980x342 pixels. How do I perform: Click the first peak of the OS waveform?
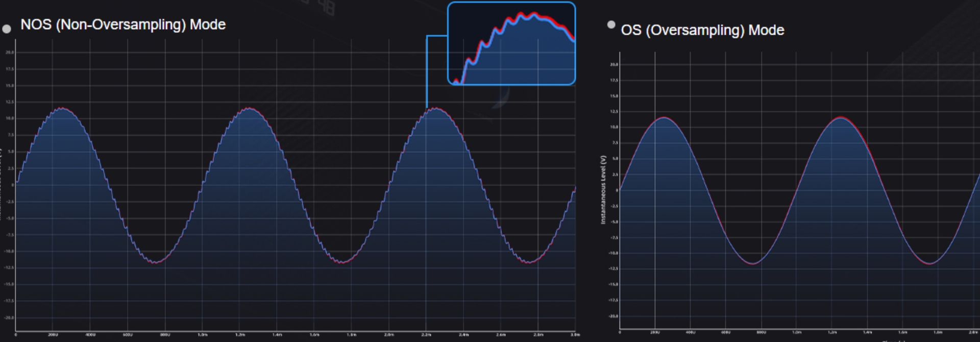(x=664, y=118)
